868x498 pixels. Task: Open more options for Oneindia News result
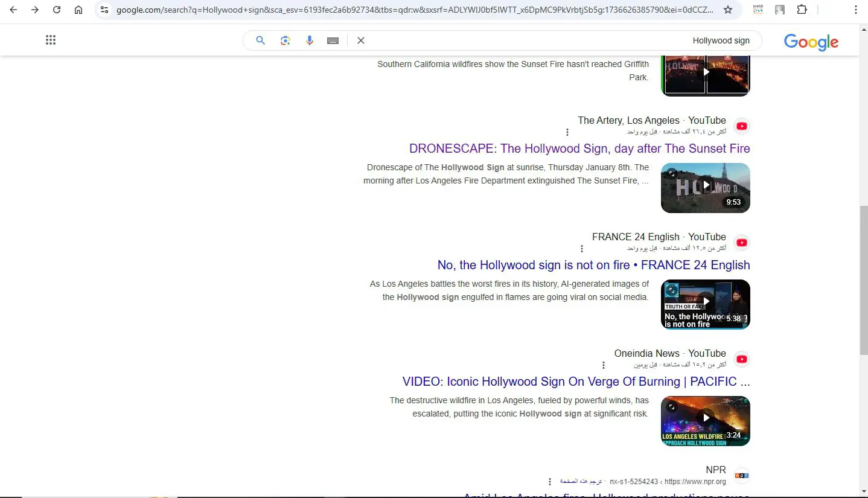click(604, 365)
